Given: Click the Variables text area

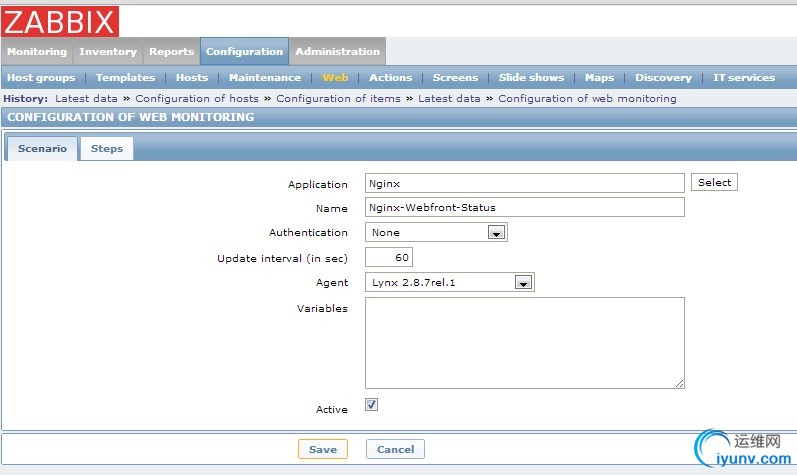Looking at the screenshot, I should click(525, 343).
